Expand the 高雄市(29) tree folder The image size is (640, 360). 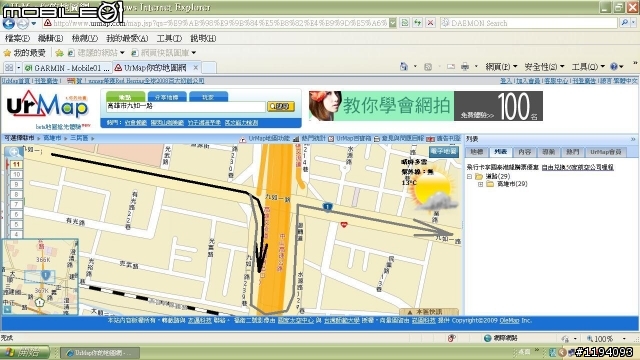[x=480, y=184]
